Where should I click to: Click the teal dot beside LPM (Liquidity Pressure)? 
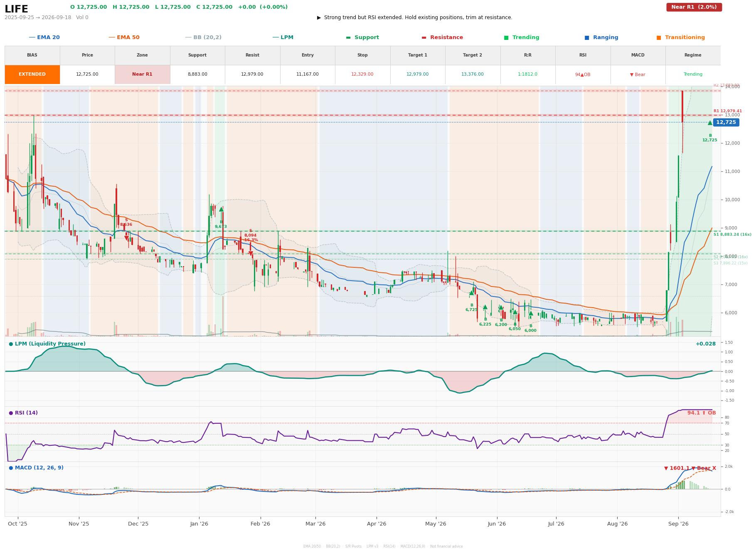point(11,344)
